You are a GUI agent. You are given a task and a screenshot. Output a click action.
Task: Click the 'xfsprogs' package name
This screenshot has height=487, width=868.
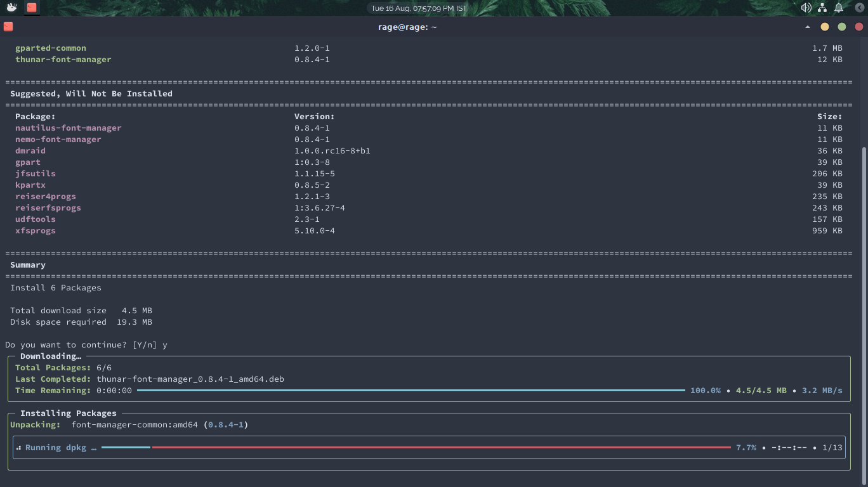pos(36,231)
